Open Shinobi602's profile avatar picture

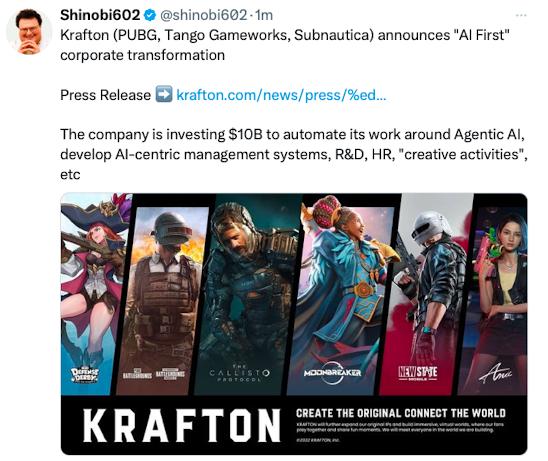(x=29, y=32)
